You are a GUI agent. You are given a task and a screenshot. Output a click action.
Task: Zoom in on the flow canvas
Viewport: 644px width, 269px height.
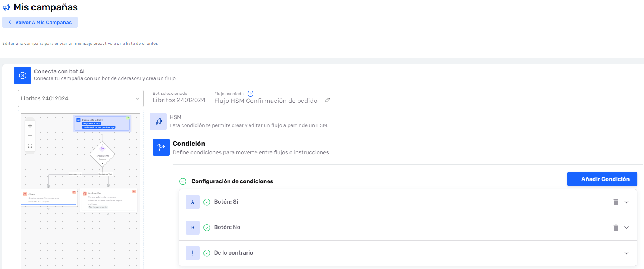point(30,126)
